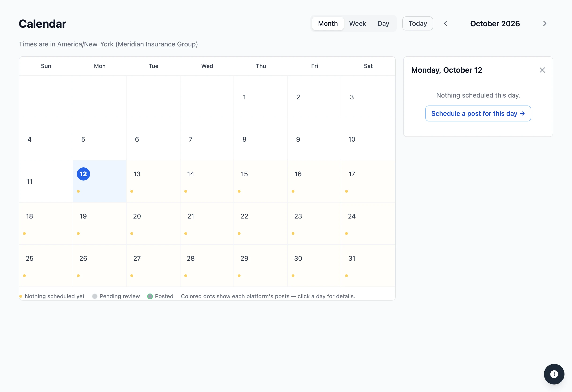Choose day 4 in the calendar

(x=46, y=139)
